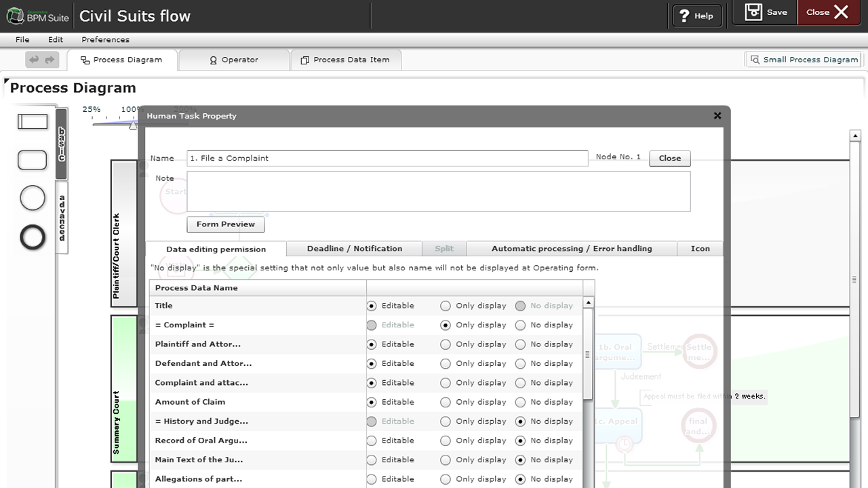Adjust the zoom percentage slider
Screen dimensions: 868x488
click(x=133, y=124)
